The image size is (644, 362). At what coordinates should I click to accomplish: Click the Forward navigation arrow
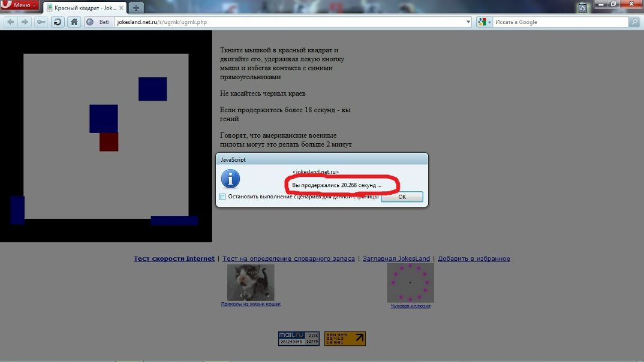click(25, 22)
